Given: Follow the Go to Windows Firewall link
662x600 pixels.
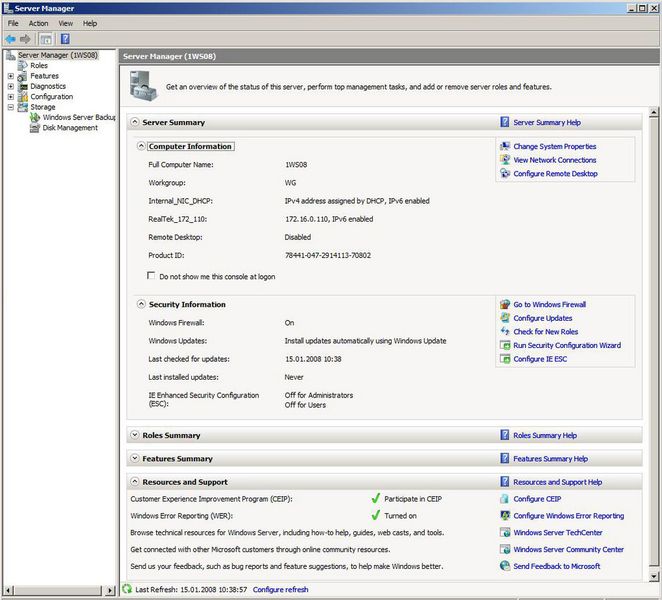Looking at the screenshot, I should pyautogui.click(x=550, y=304).
